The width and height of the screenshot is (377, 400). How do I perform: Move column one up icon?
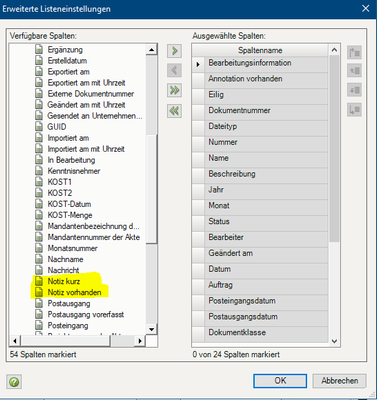pyautogui.click(x=354, y=71)
